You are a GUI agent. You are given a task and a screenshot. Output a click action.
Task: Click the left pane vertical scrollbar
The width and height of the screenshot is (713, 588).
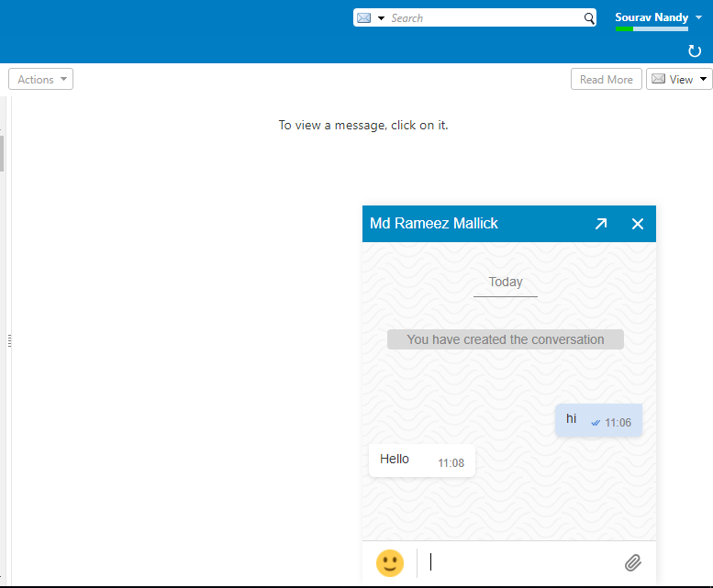pos(2,154)
